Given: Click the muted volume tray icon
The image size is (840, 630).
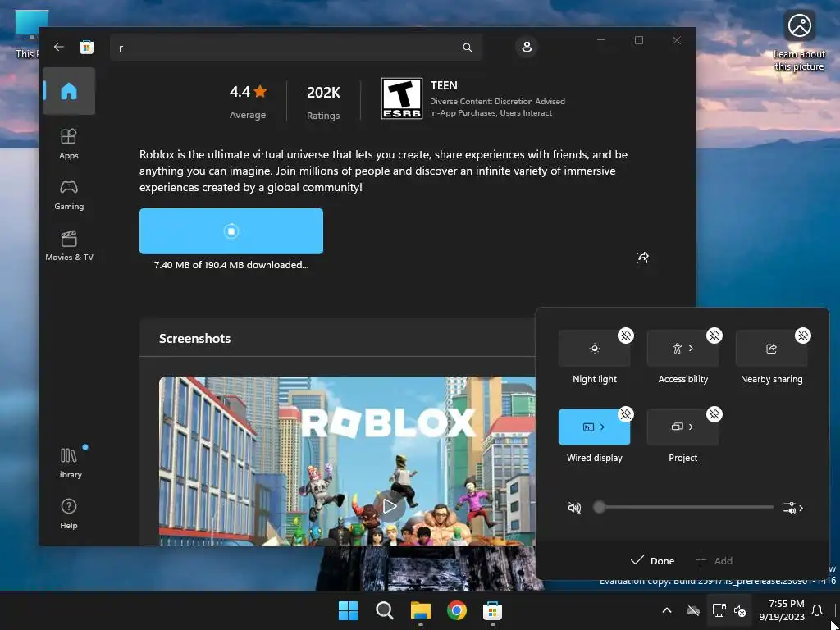Looking at the screenshot, I should [740, 610].
